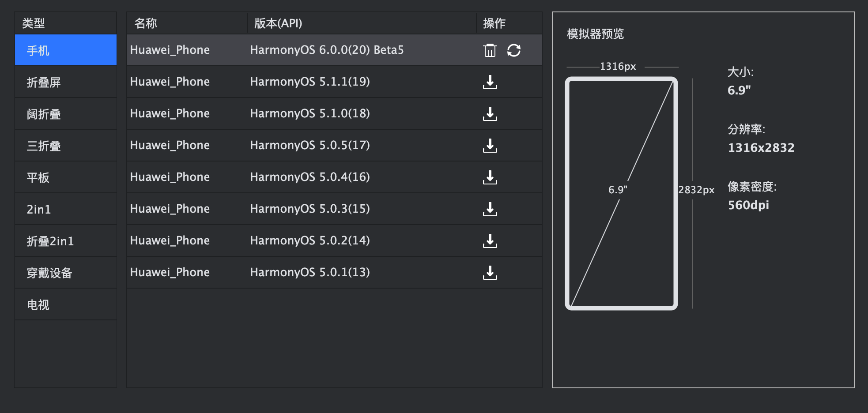Image resolution: width=868 pixels, height=413 pixels.
Task: Choose 阔折叠 device type
Action: click(x=65, y=114)
